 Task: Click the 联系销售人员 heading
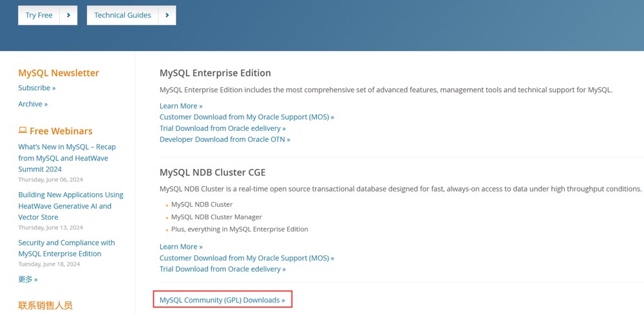46,306
